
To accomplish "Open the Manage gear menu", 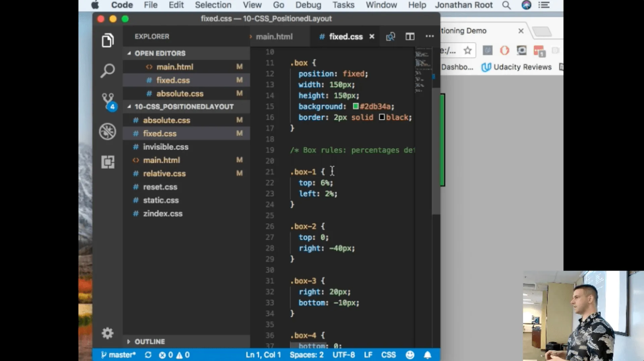I will point(108,333).
